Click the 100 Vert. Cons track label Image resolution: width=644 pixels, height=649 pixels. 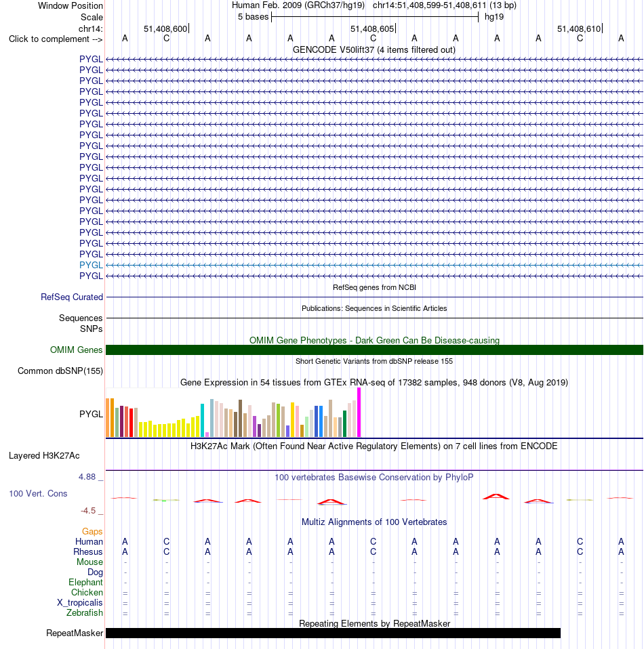tap(38, 493)
